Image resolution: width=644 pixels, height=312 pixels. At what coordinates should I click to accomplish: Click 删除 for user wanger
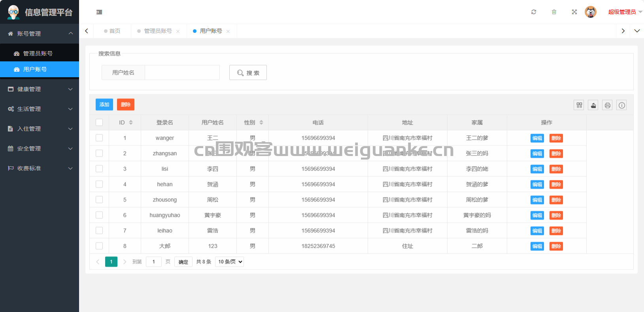click(556, 138)
